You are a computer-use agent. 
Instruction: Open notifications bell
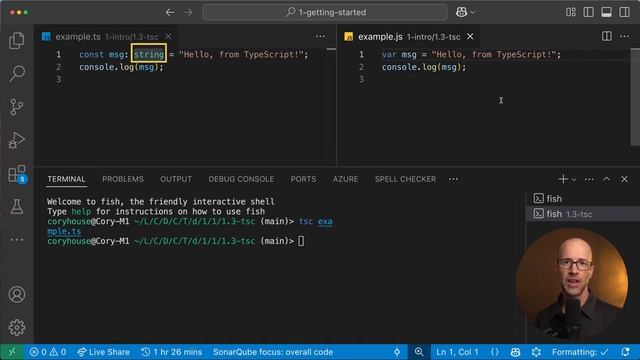[625, 352]
